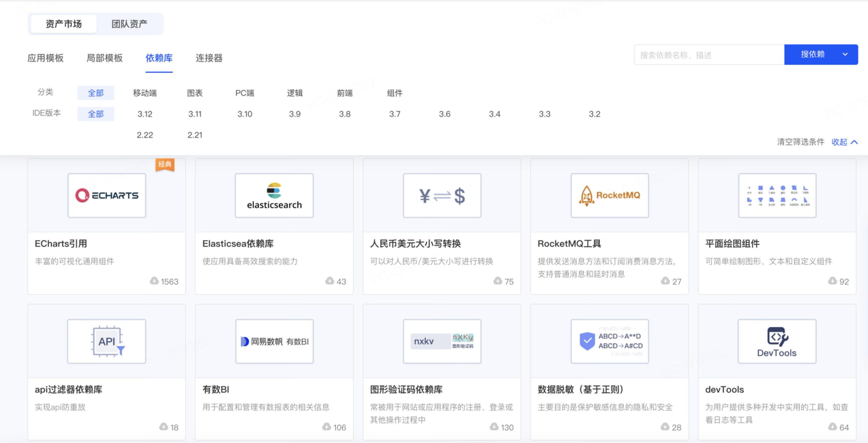Select the 图表 category filter
The width and height of the screenshot is (868, 443).
(x=195, y=93)
